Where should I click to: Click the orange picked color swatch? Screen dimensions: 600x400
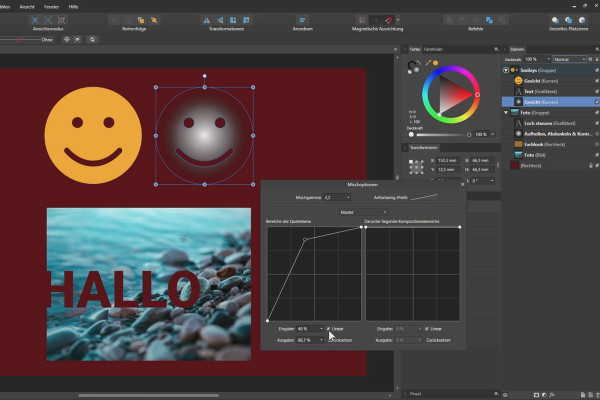(x=435, y=63)
